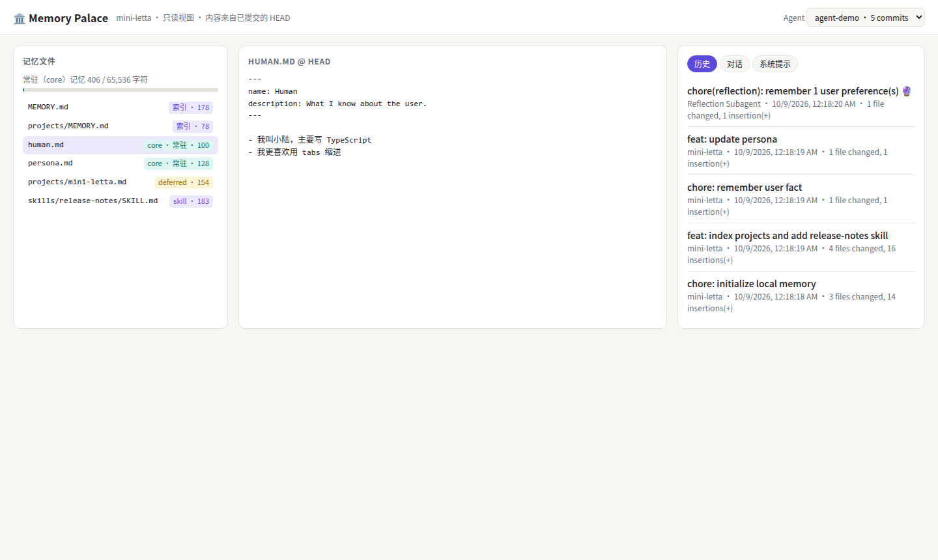
Task: Select the 'chore: remember user fact' commit
Action: [x=801, y=199]
